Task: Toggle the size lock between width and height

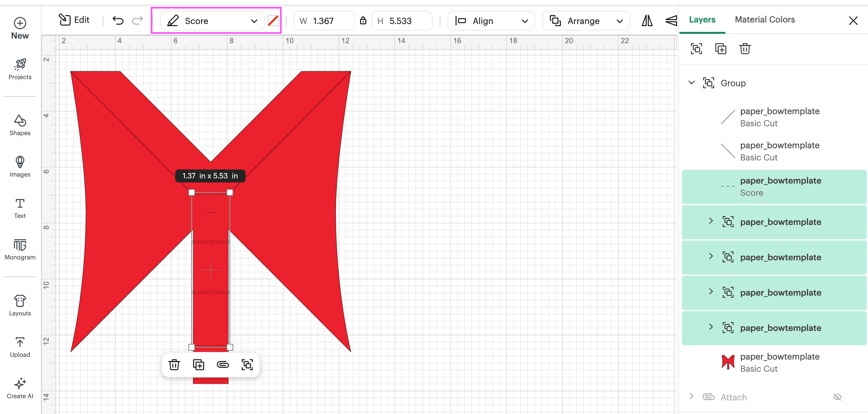Action: (x=363, y=21)
